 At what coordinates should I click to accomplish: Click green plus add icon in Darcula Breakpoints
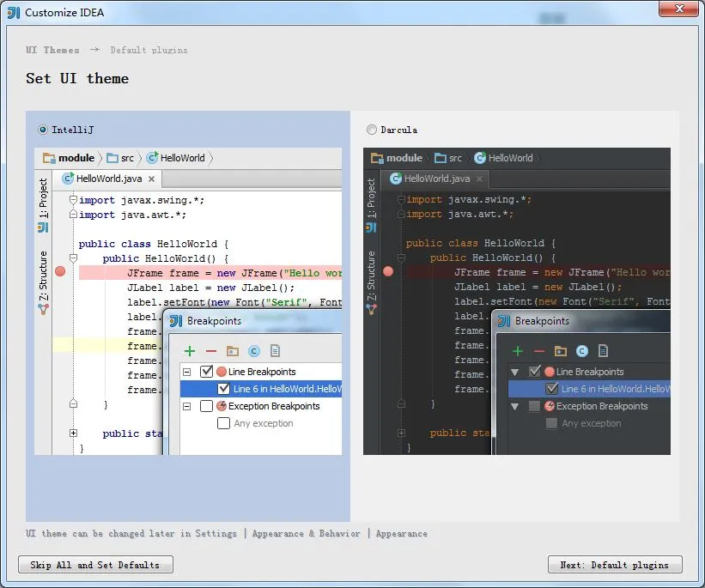pyautogui.click(x=518, y=351)
